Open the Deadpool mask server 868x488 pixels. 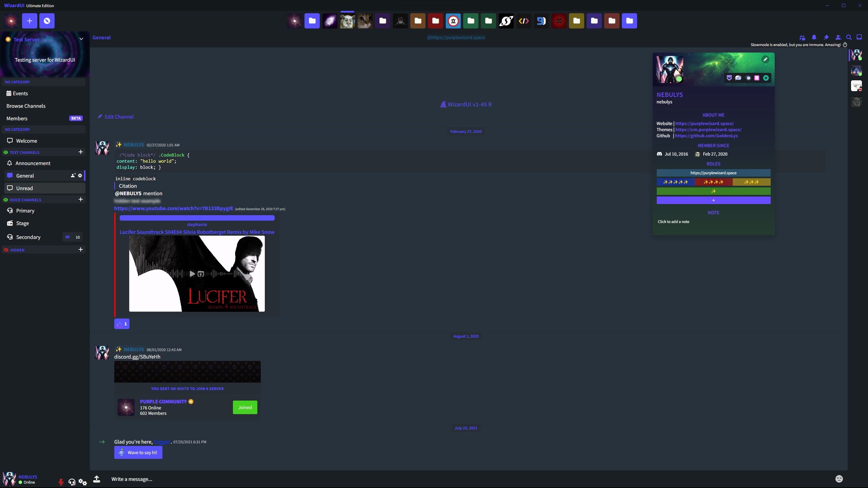[x=559, y=21]
